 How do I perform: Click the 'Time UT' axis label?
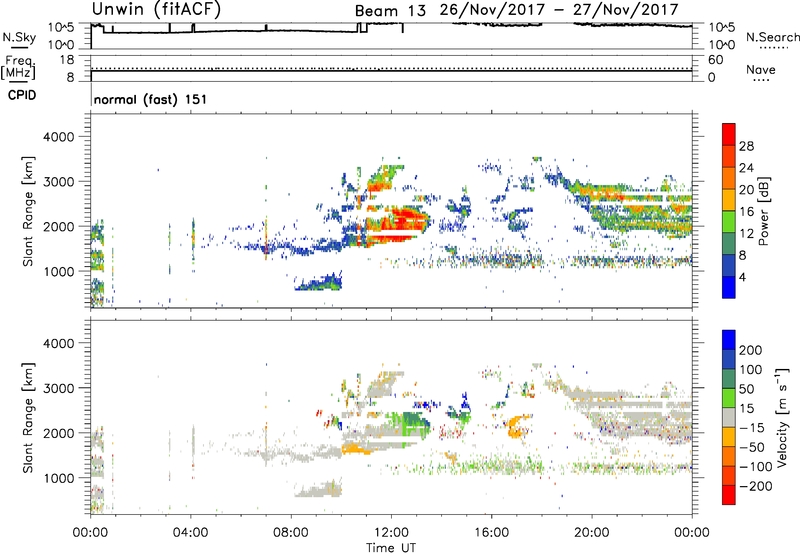[391, 548]
